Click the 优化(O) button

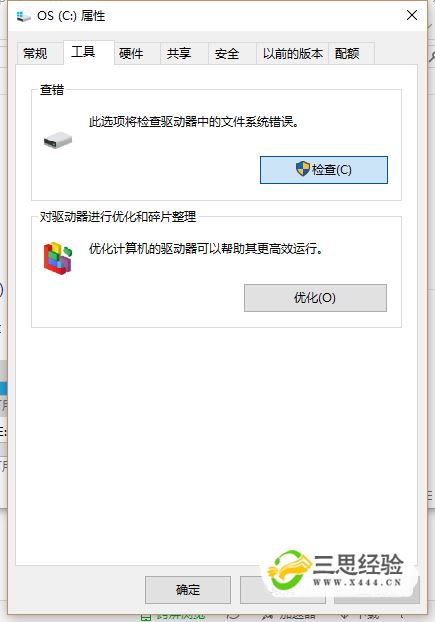315,298
